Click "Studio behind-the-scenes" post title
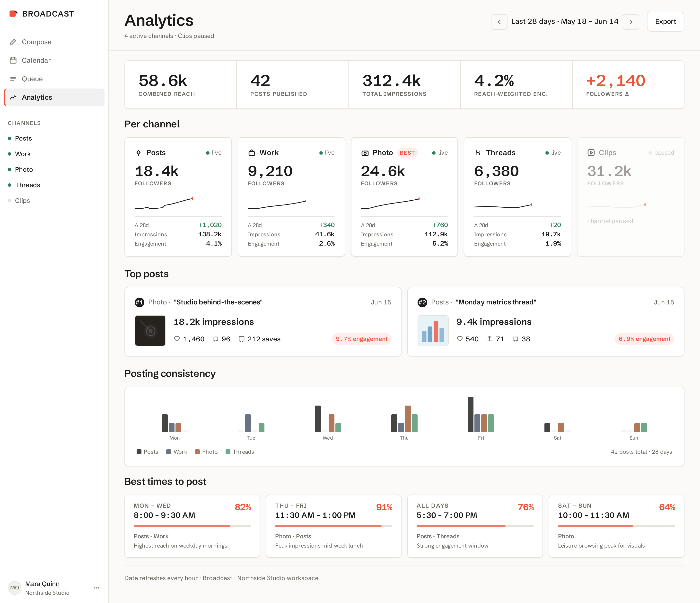This screenshot has height=603, width=700. point(218,302)
